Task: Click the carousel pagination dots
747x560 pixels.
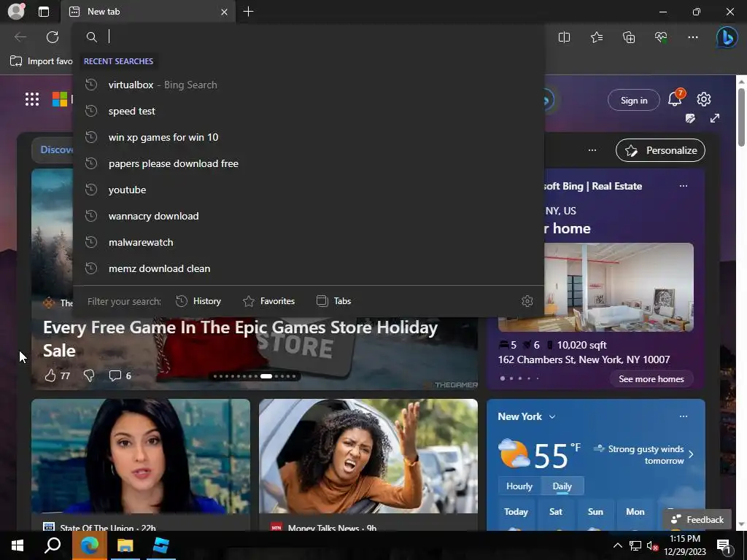Action: [255, 376]
